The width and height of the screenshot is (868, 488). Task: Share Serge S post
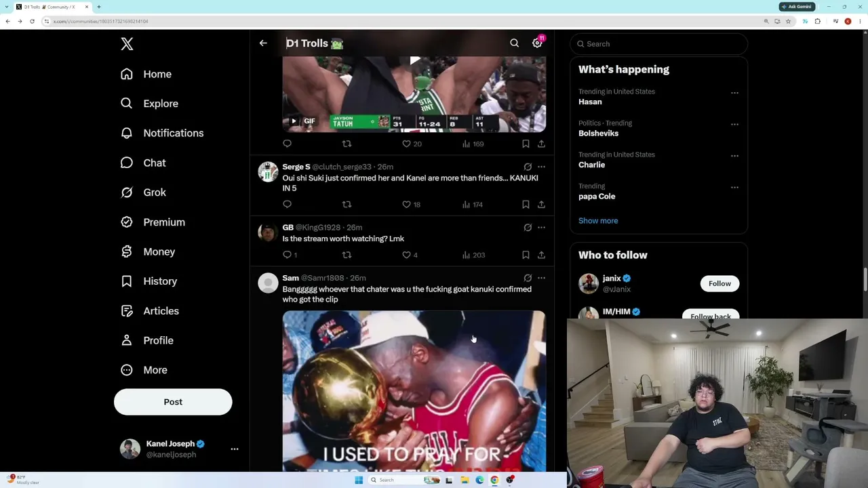tap(541, 204)
